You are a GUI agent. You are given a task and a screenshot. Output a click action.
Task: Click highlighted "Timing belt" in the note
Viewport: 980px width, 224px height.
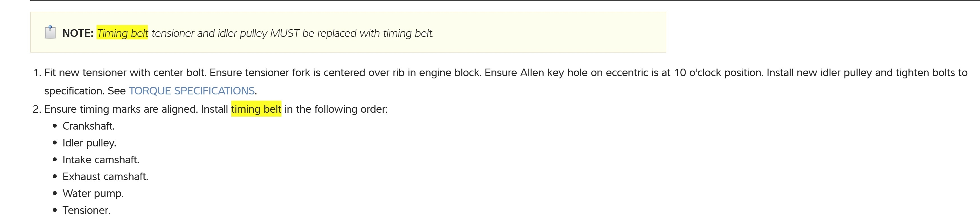(122, 33)
